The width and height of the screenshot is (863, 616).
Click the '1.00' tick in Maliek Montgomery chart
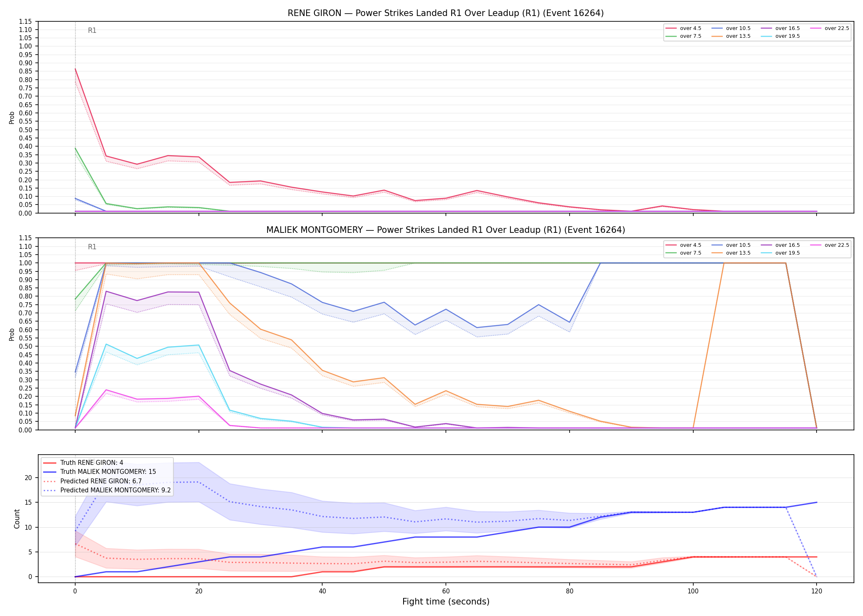[x=25, y=263]
